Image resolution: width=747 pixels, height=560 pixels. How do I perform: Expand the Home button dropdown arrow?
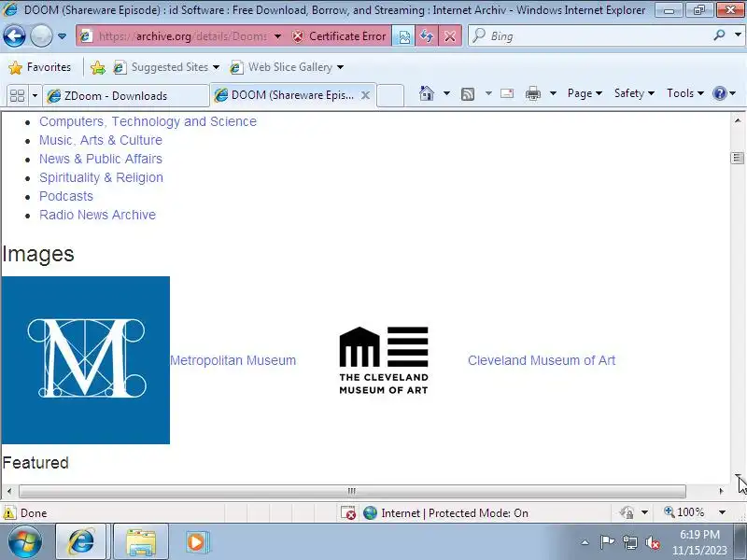coord(446,93)
